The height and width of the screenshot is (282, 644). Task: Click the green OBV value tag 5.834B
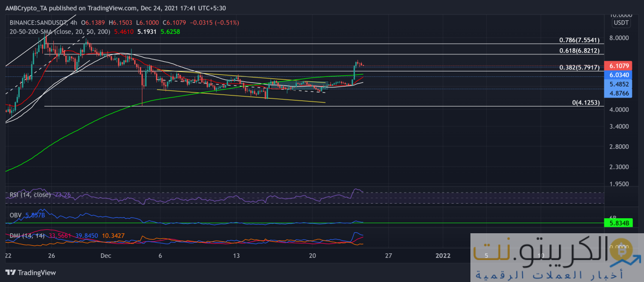tap(617, 223)
